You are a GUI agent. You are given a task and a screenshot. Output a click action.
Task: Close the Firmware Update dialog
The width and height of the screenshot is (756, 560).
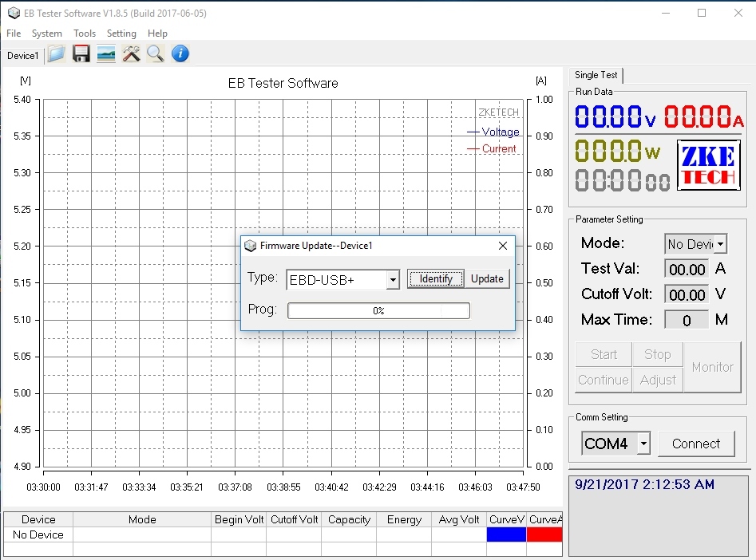[503, 246]
